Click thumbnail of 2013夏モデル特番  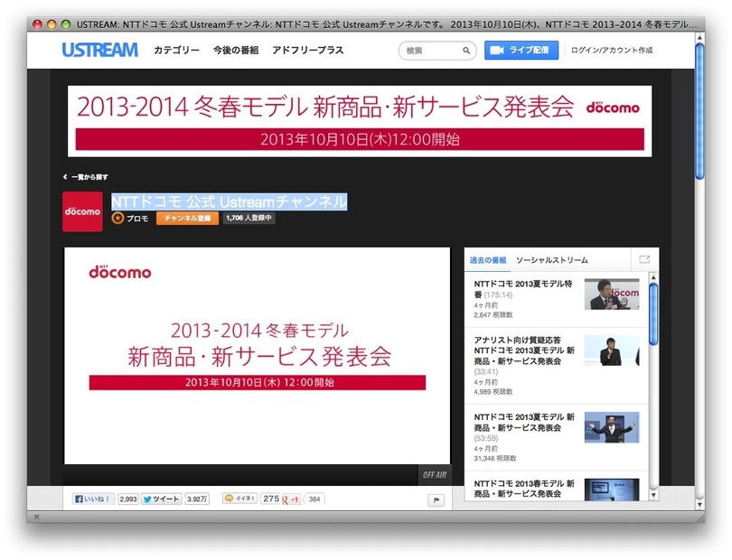tap(612, 294)
